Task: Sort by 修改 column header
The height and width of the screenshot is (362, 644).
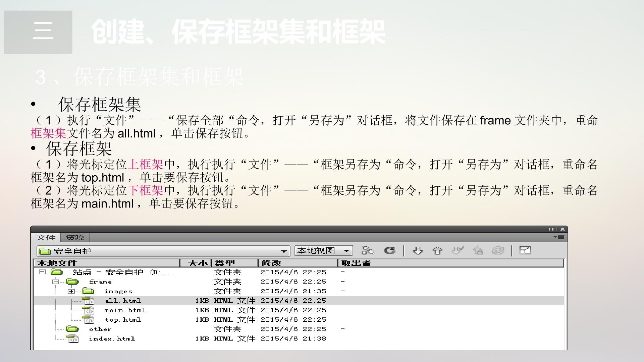Action: 298,263
